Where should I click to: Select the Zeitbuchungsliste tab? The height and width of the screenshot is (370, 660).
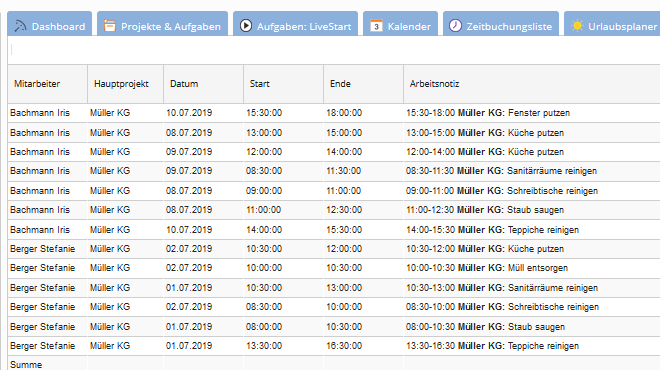pos(501,24)
